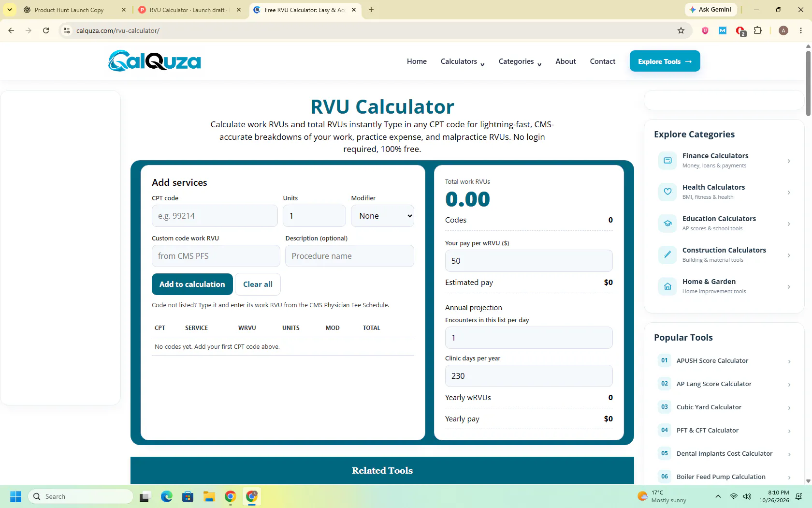Viewport: 812px width, 508px height.
Task: Open Finance Calculators category icon
Action: (x=667, y=161)
